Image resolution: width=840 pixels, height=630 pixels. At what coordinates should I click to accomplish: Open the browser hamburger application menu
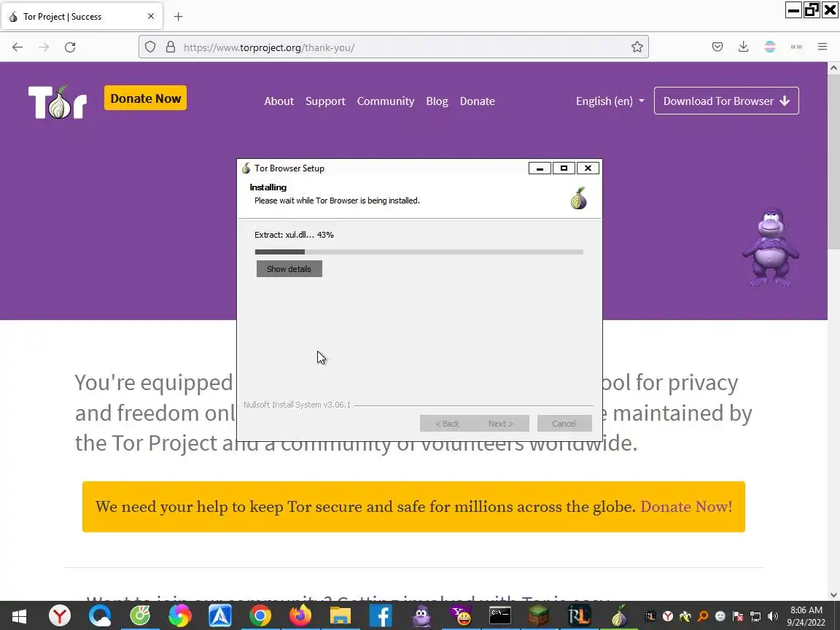point(822,47)
